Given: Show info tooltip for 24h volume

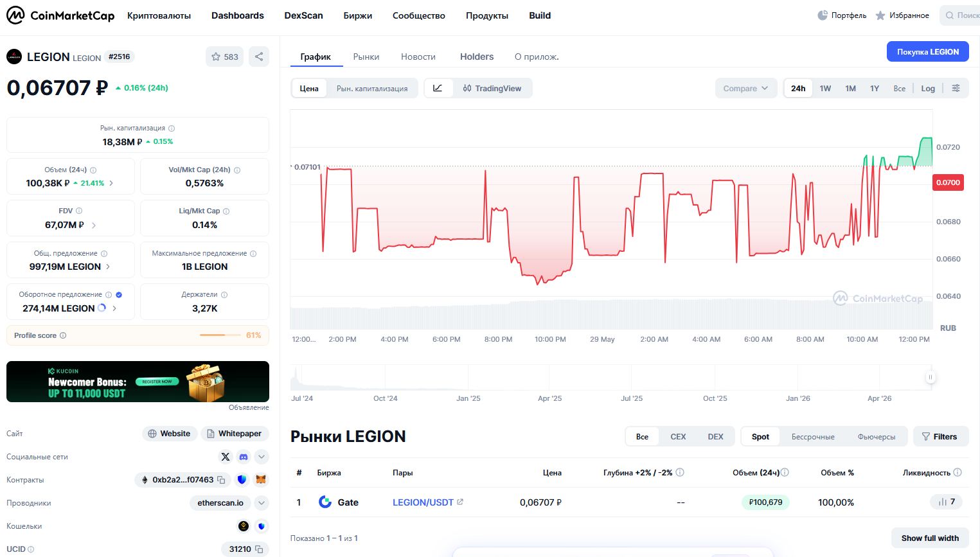Looking at the screenshot, I should click(x=93, y=170).
